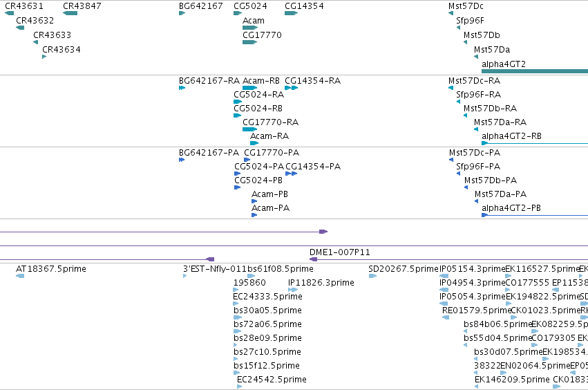The width and height of the screenshot is (588, 390).
Task: Click the bs72a06.5prime label
Action: click(x=267, y=324)
